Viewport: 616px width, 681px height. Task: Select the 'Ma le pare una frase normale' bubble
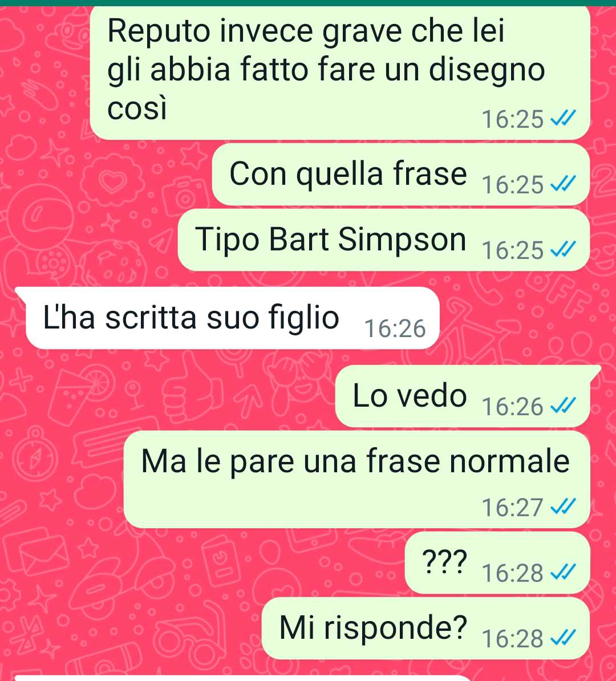(356, 480)
